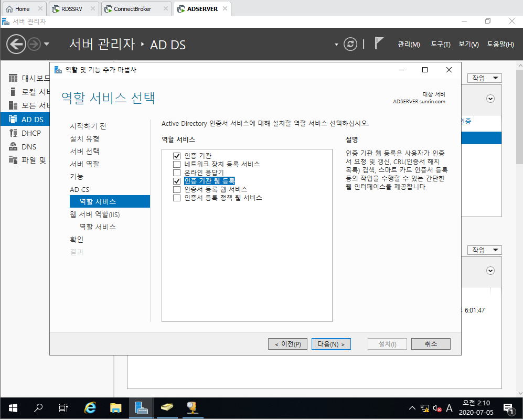The height and width of the screenshot is (420, 523).
Task: Switch to the ConnectBroker tab
Action: 132,9
